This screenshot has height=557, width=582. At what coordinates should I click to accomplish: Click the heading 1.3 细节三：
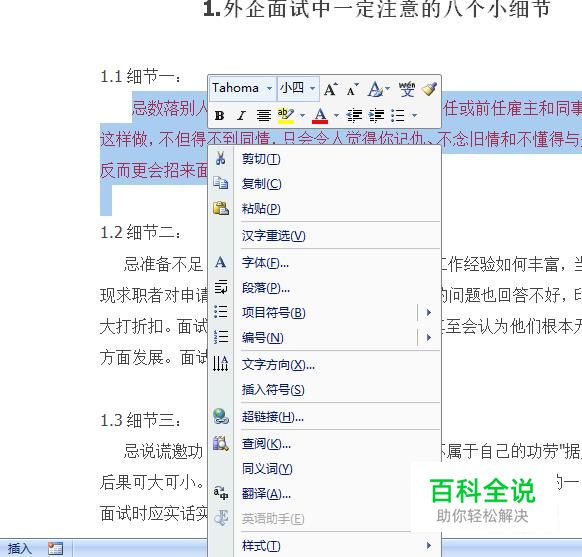tap(141, 420)
